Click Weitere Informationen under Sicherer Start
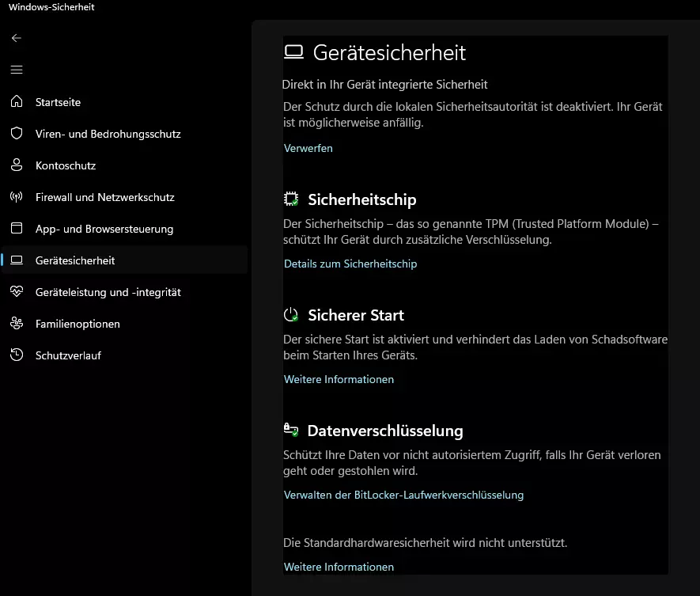This screenshot has height=596, width=700. pos(339,379)
